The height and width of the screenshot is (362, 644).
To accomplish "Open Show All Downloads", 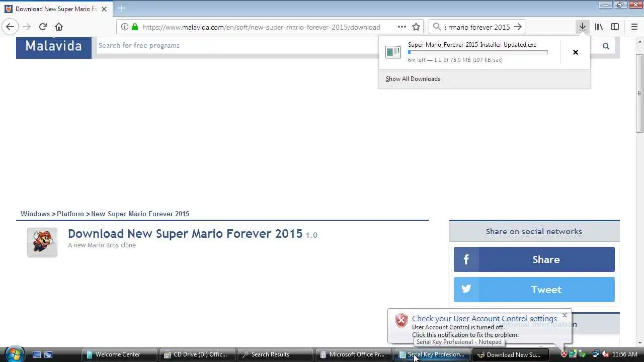I will click(413, 79).
